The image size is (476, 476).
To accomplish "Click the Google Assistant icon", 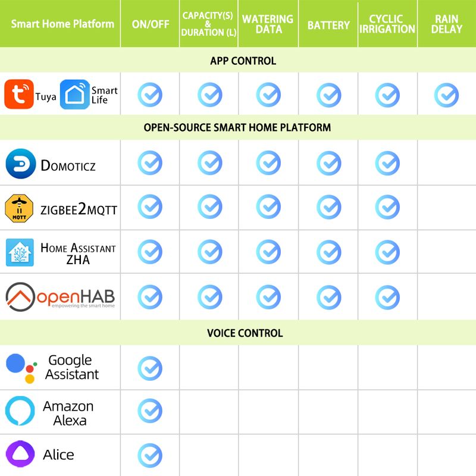I will tap(21, 368).
